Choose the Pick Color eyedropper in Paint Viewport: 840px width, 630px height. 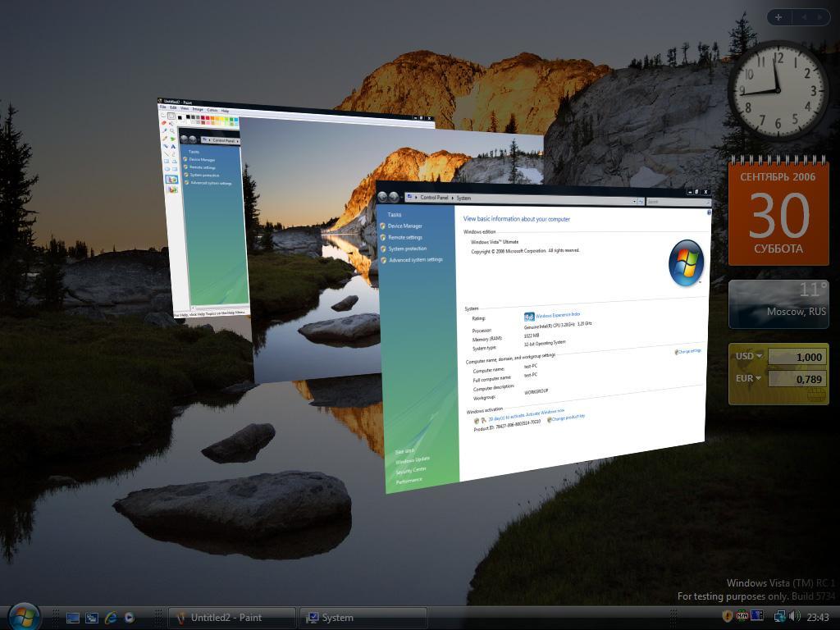[164, 130]
